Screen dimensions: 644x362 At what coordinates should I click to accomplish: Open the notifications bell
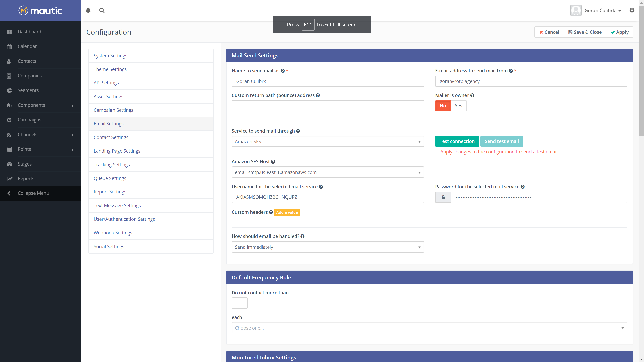[x=88, y=10]
